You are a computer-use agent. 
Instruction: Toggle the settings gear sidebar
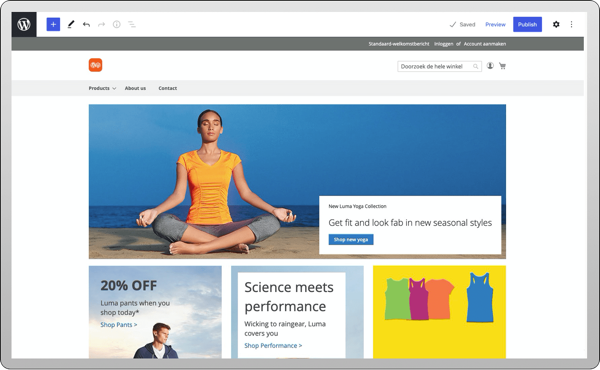[x=556, y=24]
